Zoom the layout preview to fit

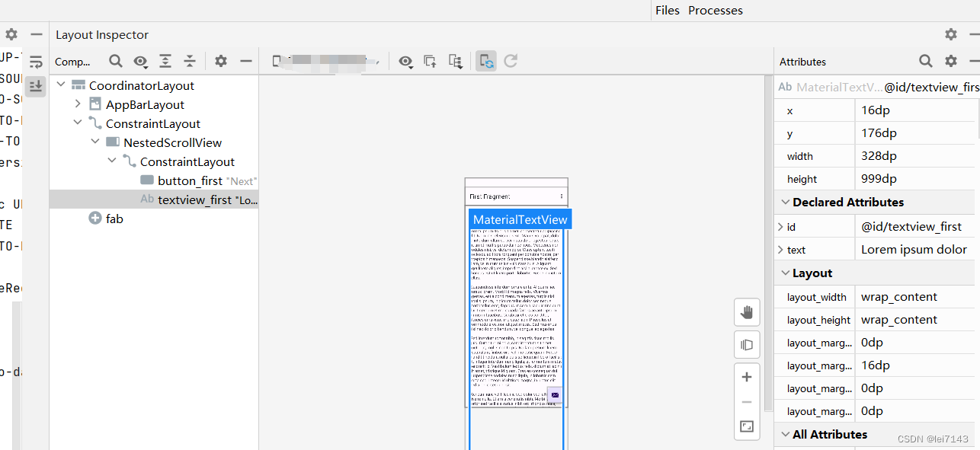[747, 427]
